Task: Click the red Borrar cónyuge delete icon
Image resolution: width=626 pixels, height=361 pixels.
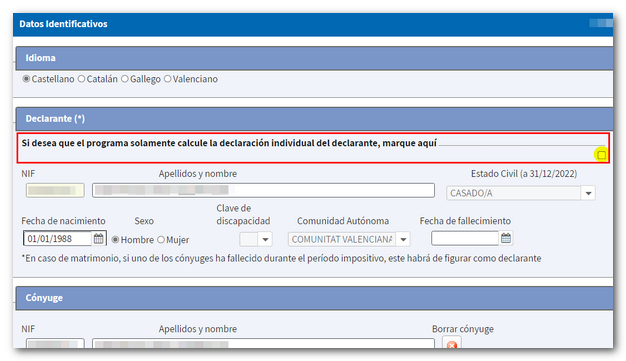Action: coord(452,344)
